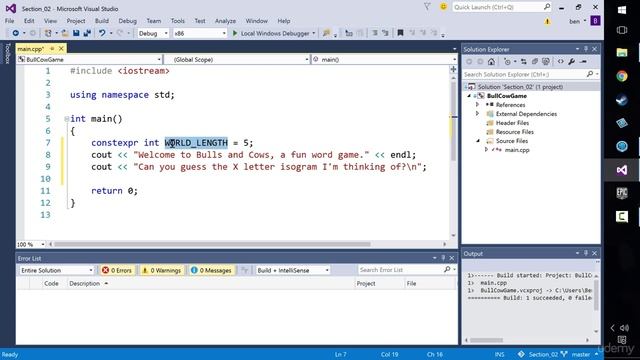The height and width of the screenshot is (360, 640).
Task: Open the vertical Toolbox tab
Action: point(7,53)
